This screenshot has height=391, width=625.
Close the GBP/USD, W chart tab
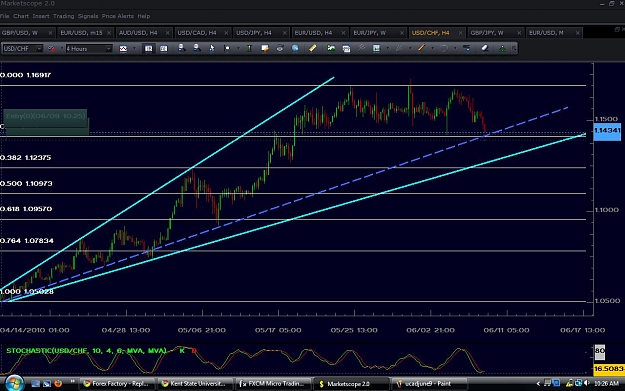point(50,33)
